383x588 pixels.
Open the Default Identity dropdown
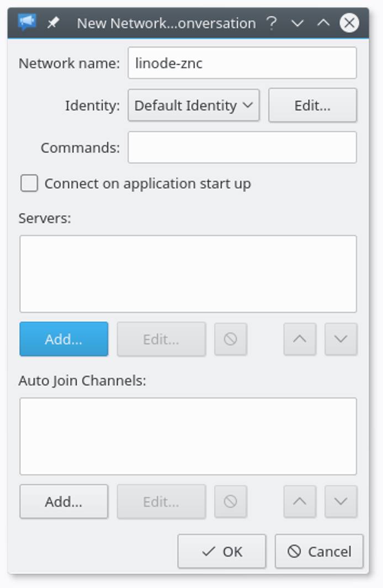click(193, 105)
